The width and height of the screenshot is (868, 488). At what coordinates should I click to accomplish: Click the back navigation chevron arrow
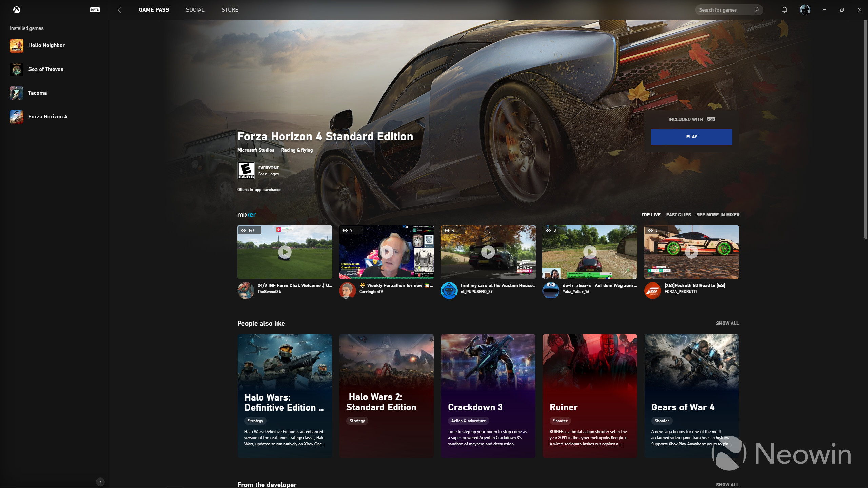(119, 9)
